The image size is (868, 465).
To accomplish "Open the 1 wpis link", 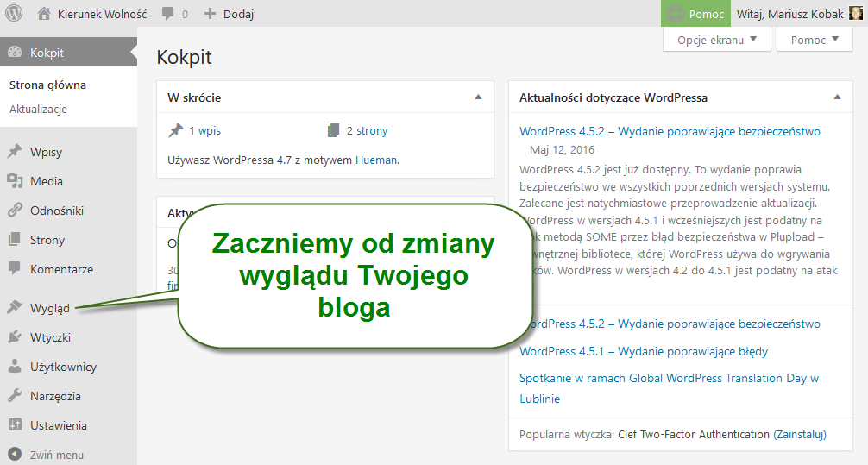I will point(204,130).
